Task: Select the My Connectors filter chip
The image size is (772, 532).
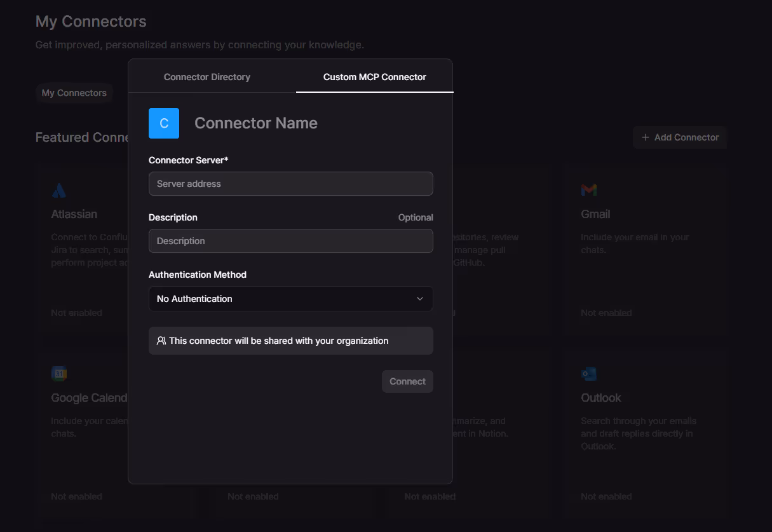Action: (74, 93)
